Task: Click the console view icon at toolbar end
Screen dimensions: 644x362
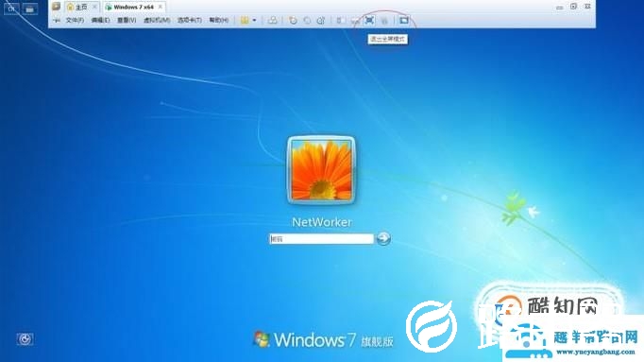Action: pyautogui.click(x=404, y=20)
